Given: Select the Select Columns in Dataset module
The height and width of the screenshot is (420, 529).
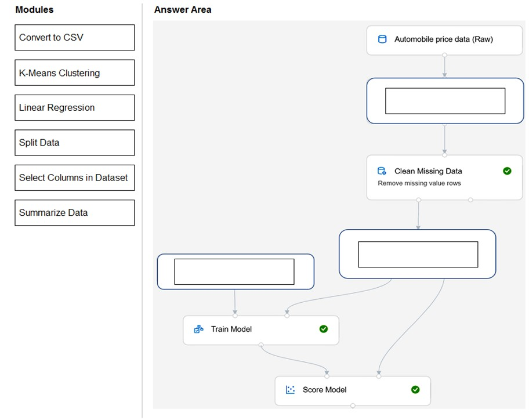Looking at the screenshot, I should [75, 178].
